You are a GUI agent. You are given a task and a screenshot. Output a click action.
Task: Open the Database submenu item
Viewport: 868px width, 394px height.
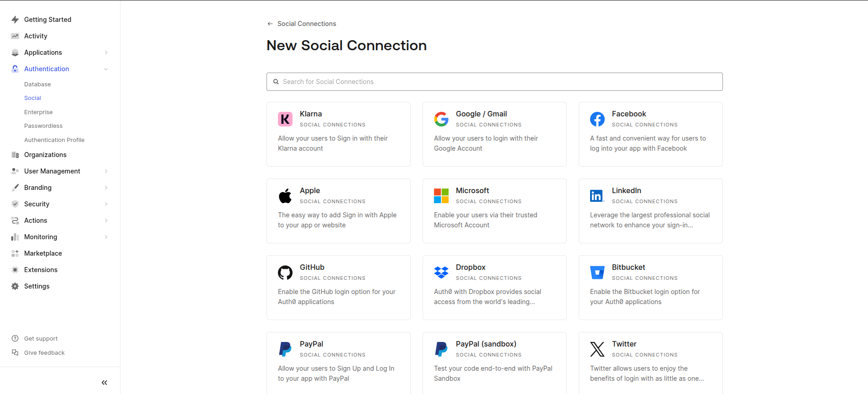(37, 84)
